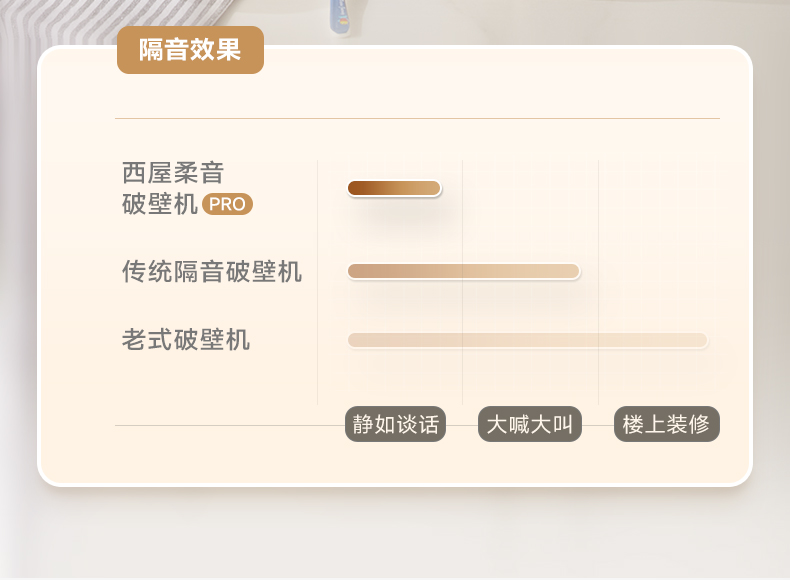Click the 传统隔音破壁机 row label
790x580 pixels.
coord(212,272)
